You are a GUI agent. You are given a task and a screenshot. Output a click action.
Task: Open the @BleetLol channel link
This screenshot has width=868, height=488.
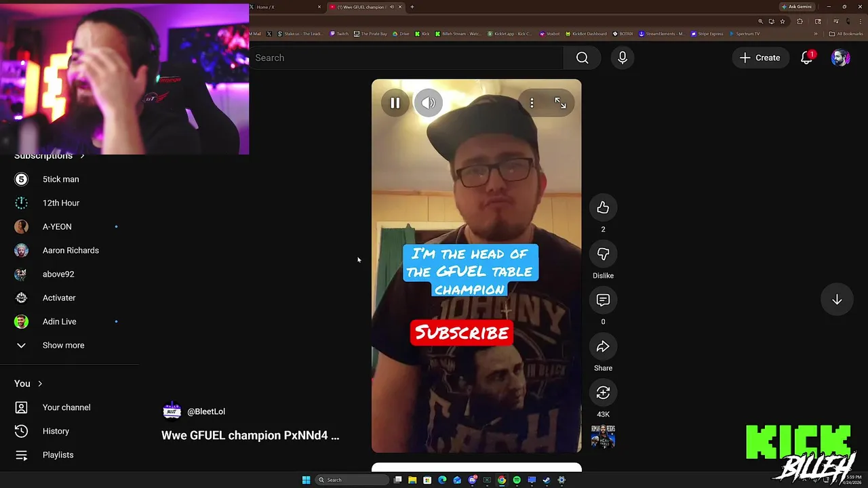click(x=206, y=411)
